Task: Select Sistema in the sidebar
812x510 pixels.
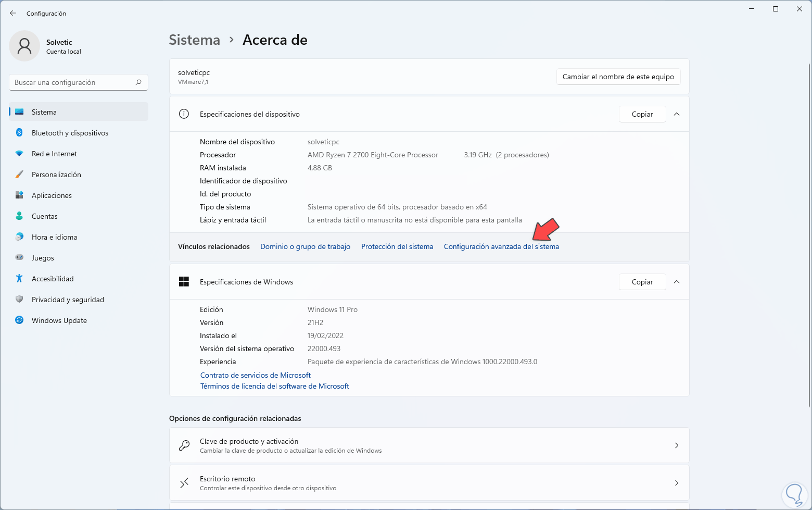Action: coord(79,112)
